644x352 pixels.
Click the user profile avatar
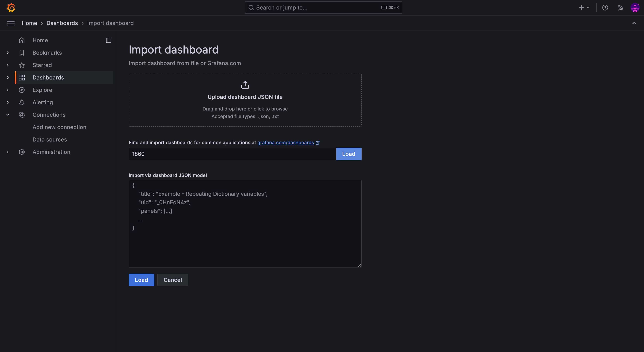pyautogui.click(x=635, y=8)
